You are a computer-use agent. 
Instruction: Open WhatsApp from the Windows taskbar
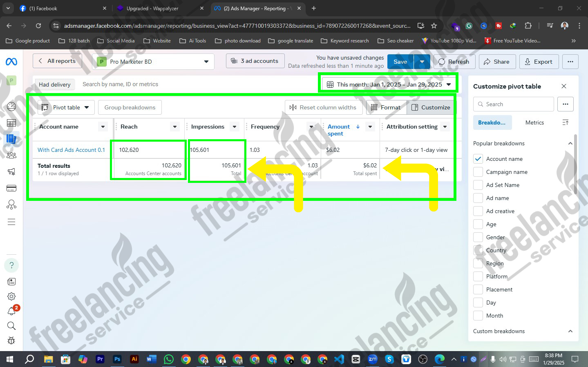pos(168,359)
